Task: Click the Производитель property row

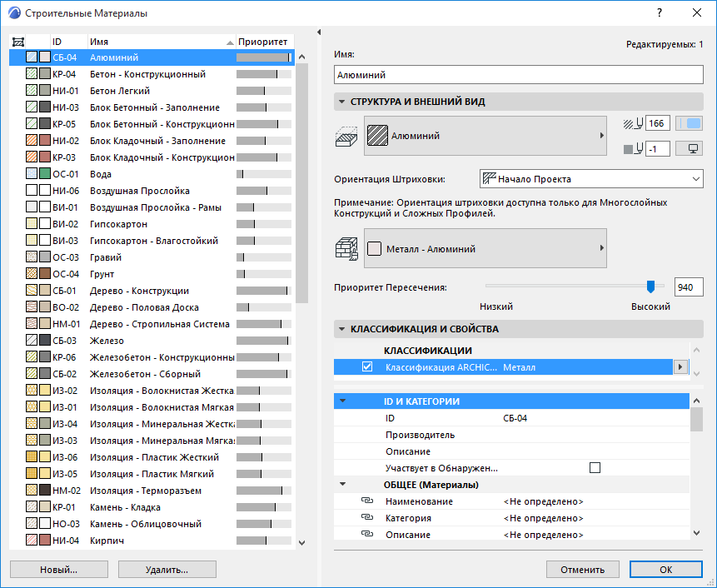Action: (x=511, y=435)
